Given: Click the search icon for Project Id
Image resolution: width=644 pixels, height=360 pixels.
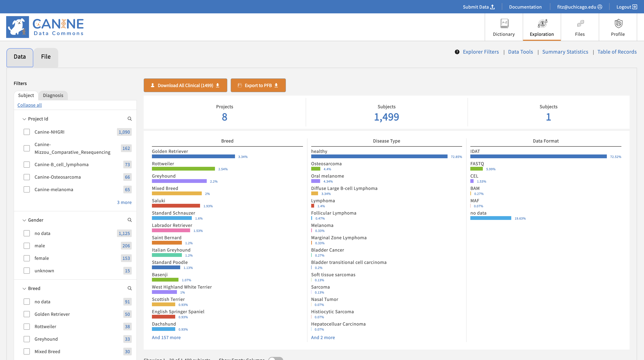Looking at the screenshot, I should tap(129, 119).
